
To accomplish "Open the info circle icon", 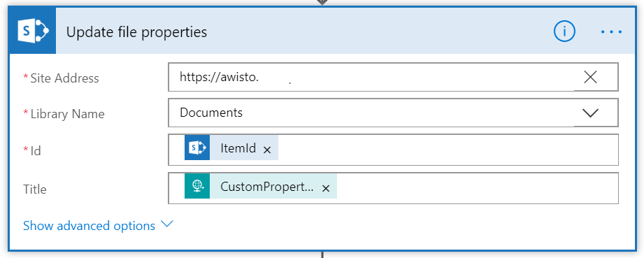I will pyautogui.click(x=564, y=31).
